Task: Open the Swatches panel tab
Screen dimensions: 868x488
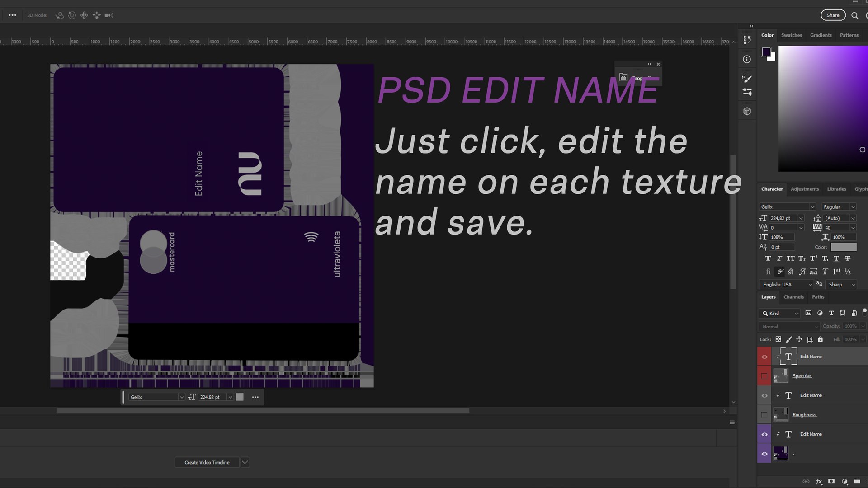Action: click(791, 35)
